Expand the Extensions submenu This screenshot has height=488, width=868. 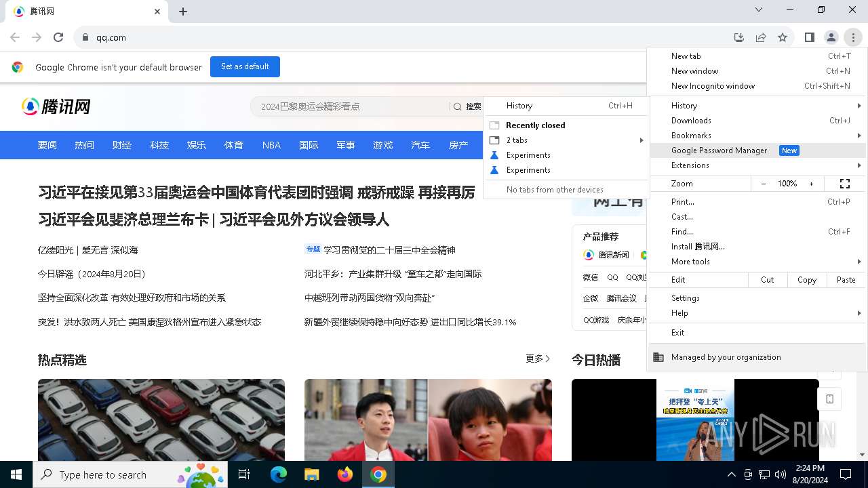pos(757,165)
